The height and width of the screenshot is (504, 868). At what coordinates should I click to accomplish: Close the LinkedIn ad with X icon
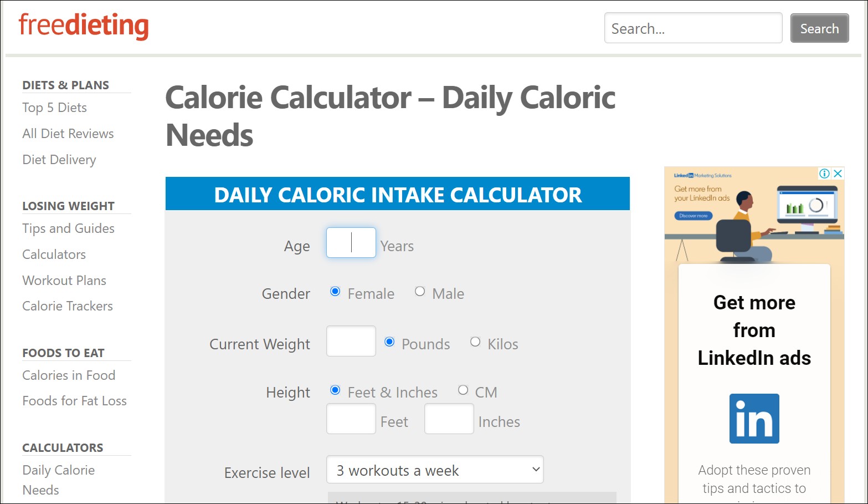coord(838,174)
